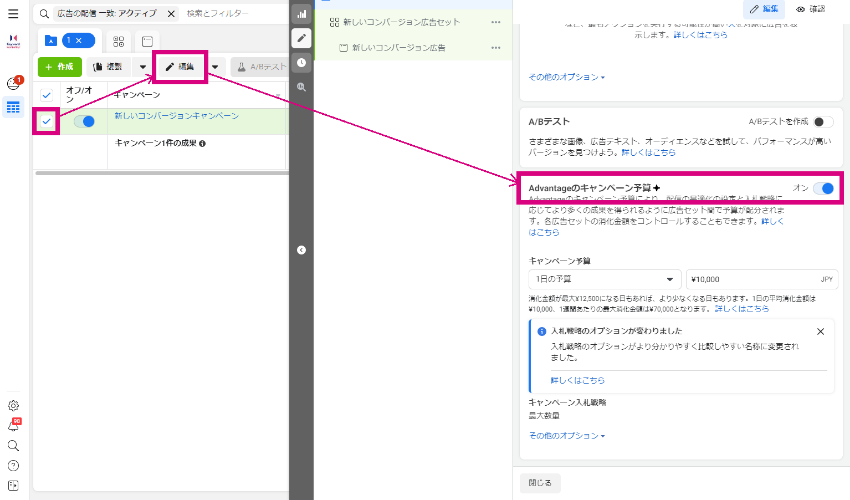Click the 複製 duplicate button

point(108,67)
